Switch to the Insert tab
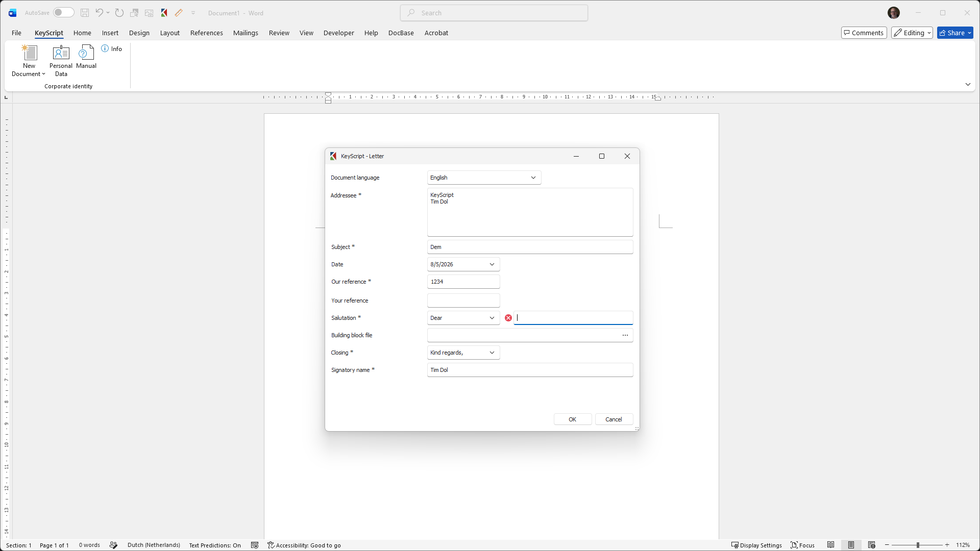Screen dimensions: 980x551 [x=110, y=33]
